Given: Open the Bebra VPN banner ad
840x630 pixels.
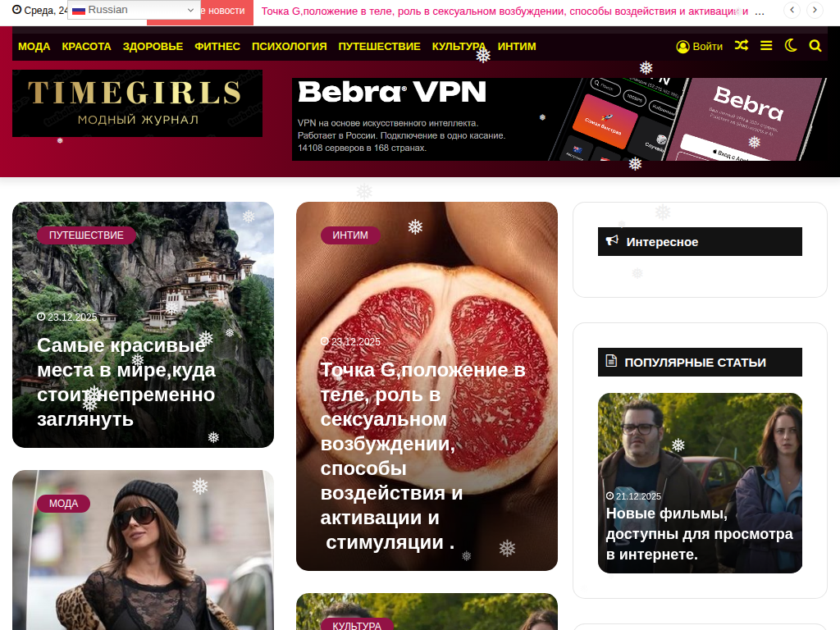Looking at the screenshot, I should click(559, 120).
